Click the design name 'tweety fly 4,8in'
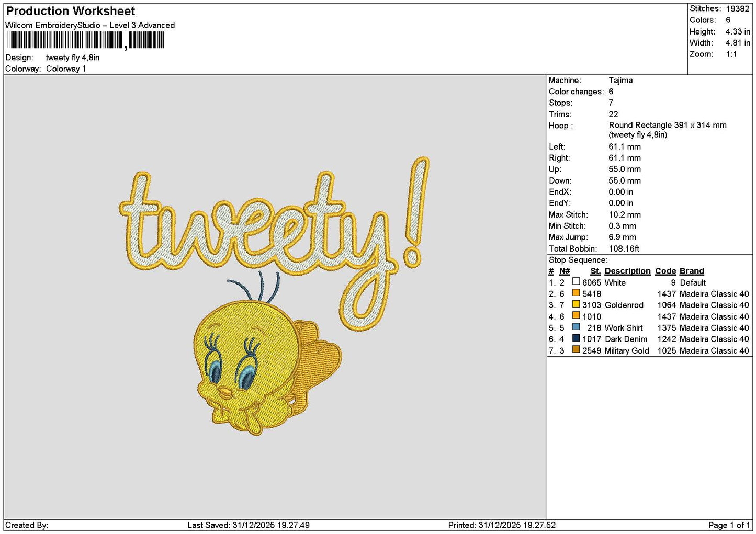This screenshot has height=534, width=756. pos(73,58)
